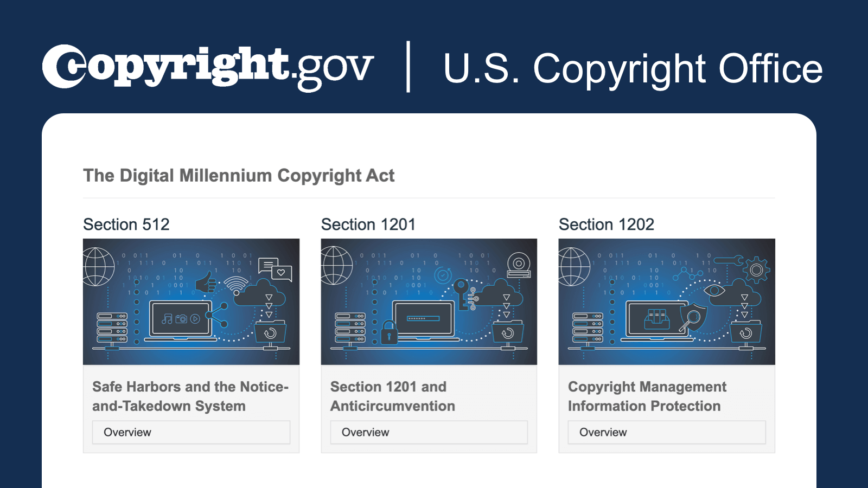Open Overview under Section 1201 Anticircumvention
The image size is (868, 488).
point(429,432)
